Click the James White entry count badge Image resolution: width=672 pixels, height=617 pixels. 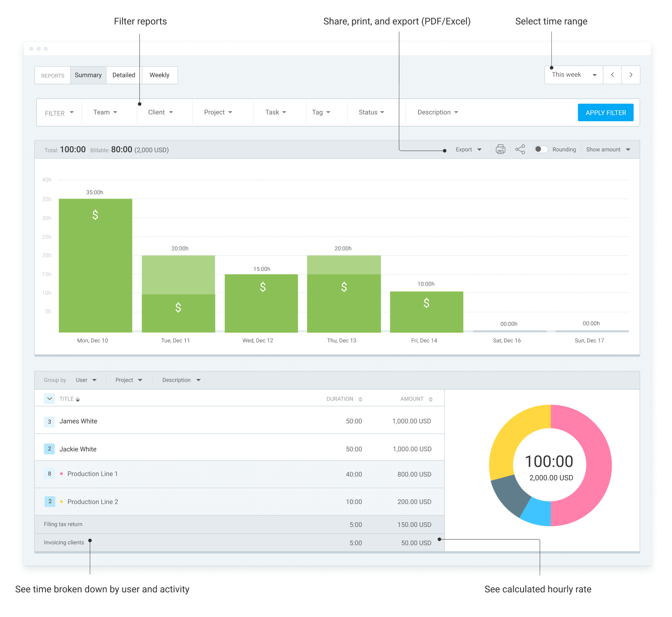tap(49, 421)
